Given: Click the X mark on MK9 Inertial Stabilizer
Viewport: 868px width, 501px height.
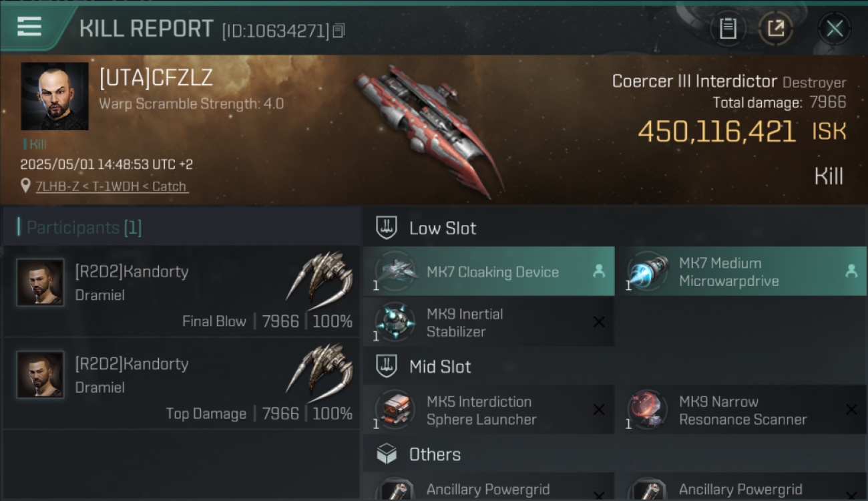Looking at the screenshot, I should [x=599, y=323].
